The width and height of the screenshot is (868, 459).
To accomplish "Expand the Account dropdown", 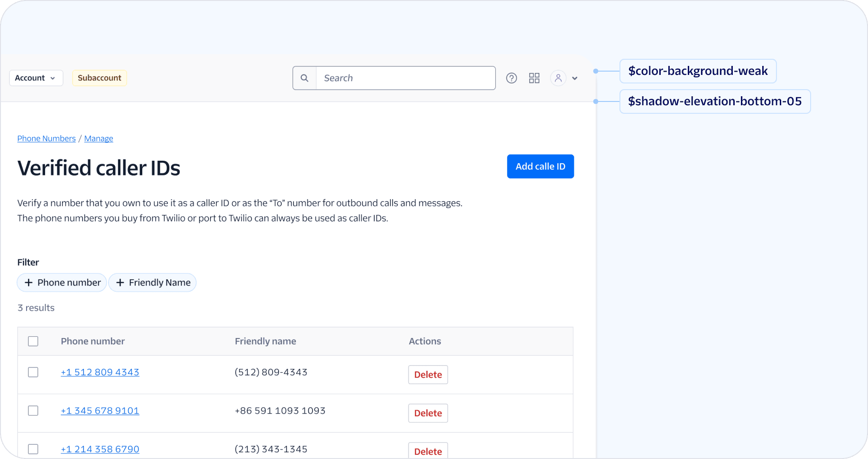I will tap(36, 78).
